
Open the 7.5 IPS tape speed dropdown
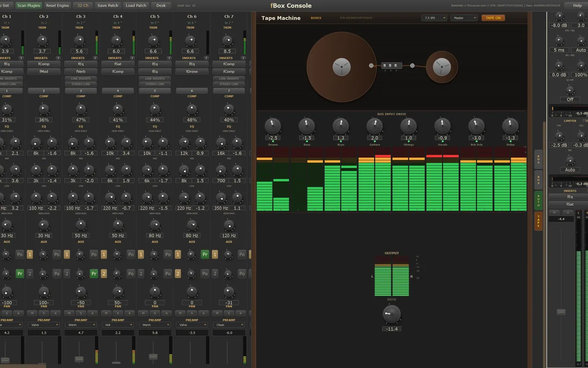(434, 18)
